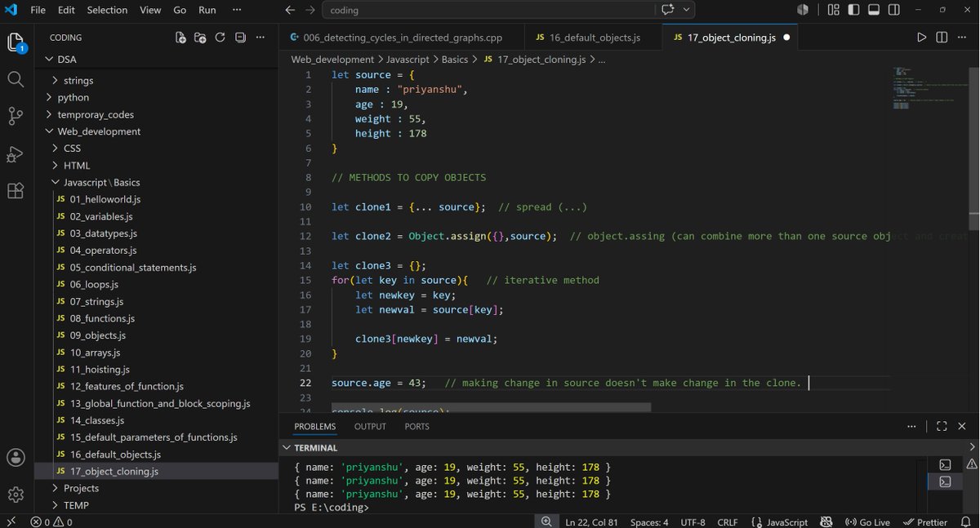Toggle the secondary side bar visibility
Image resolution: width=980 pixels, height=528 pixels.
[894, 10]
